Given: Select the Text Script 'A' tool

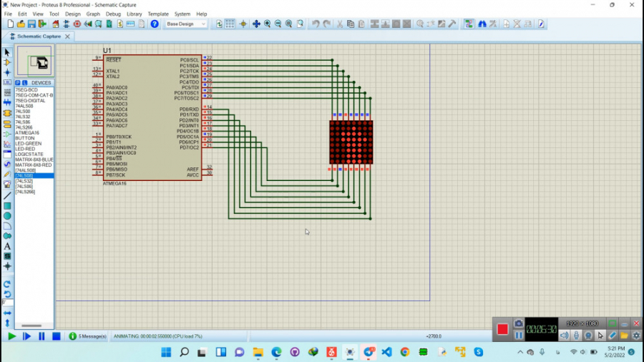Looking at the screenshot, I should (x=7, y=246).
